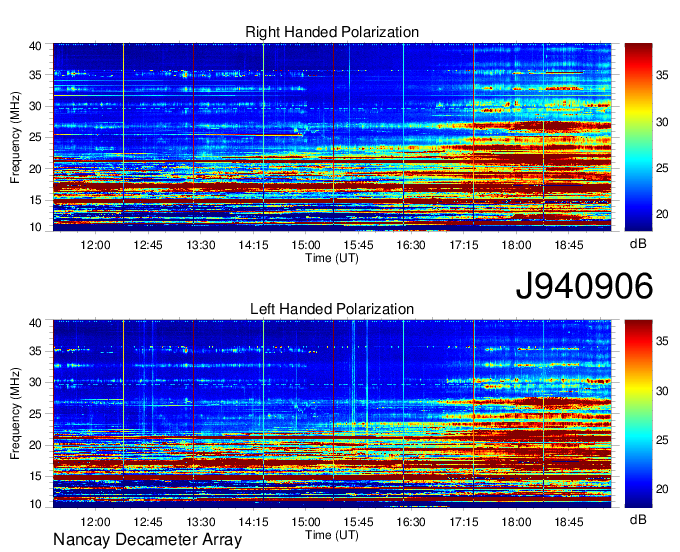Click the dB label under the Right Handed colorbar
Viewport: 680px width, 552px height.
(638, 244)
